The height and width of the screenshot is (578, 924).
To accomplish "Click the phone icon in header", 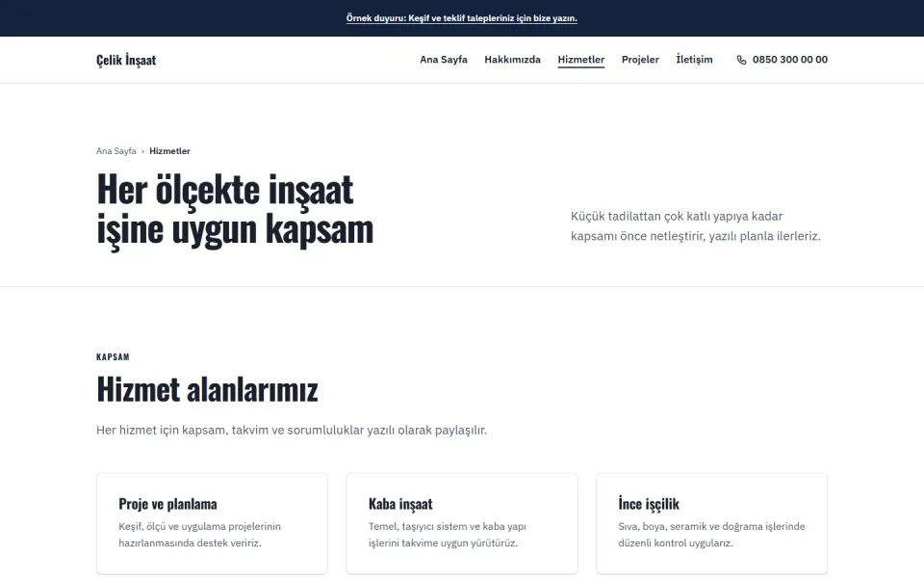I will pos(741,60).
